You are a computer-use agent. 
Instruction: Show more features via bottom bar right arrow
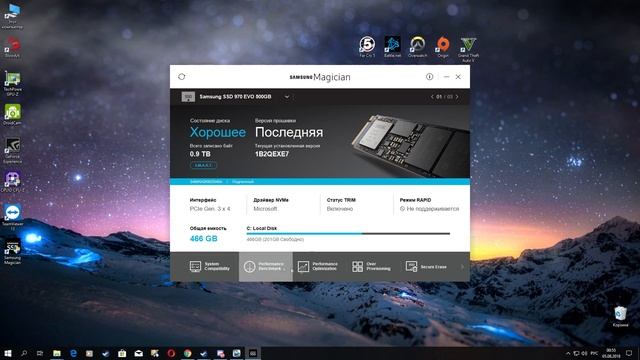[462, 267]
